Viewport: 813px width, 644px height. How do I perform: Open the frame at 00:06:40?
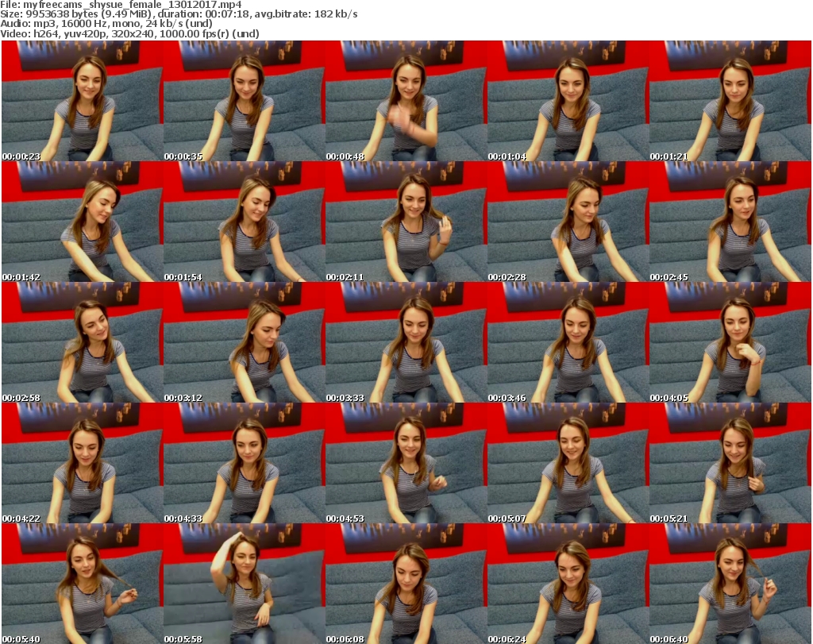[x=730, y=584]
